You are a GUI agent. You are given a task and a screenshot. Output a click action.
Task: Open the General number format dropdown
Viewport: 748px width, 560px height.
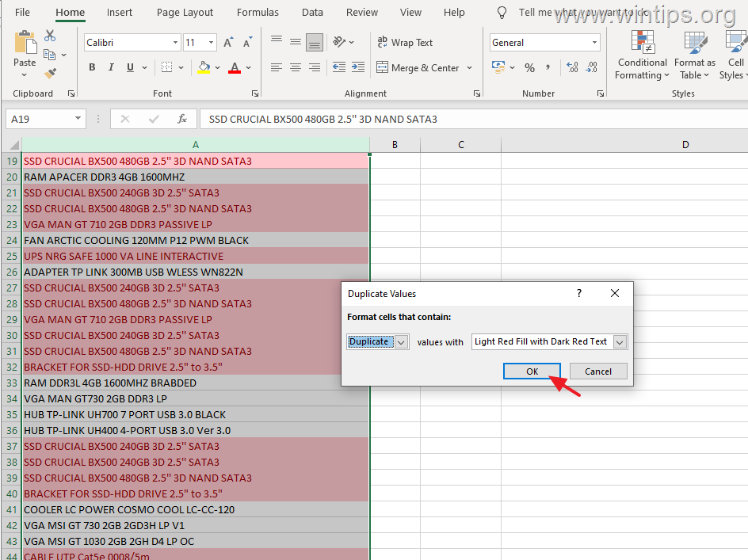click(x=594, y=43)
